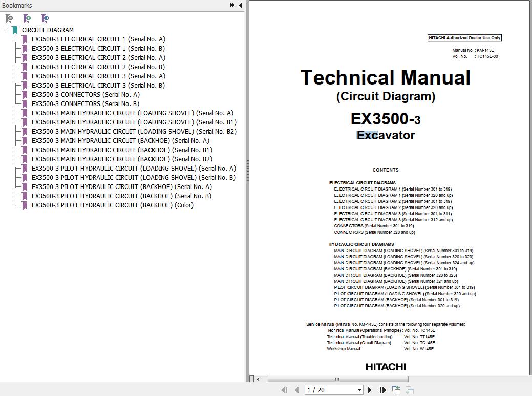Expand the bookmarks panel options double arrow
This screenshot has height=396, width=532.
232,5
